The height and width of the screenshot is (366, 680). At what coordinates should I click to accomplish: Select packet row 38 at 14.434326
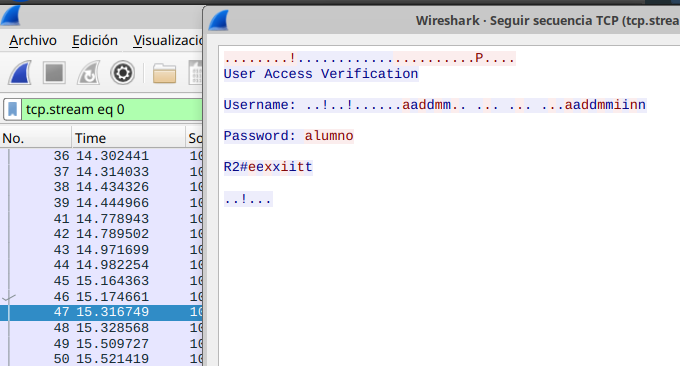[101, 187]
